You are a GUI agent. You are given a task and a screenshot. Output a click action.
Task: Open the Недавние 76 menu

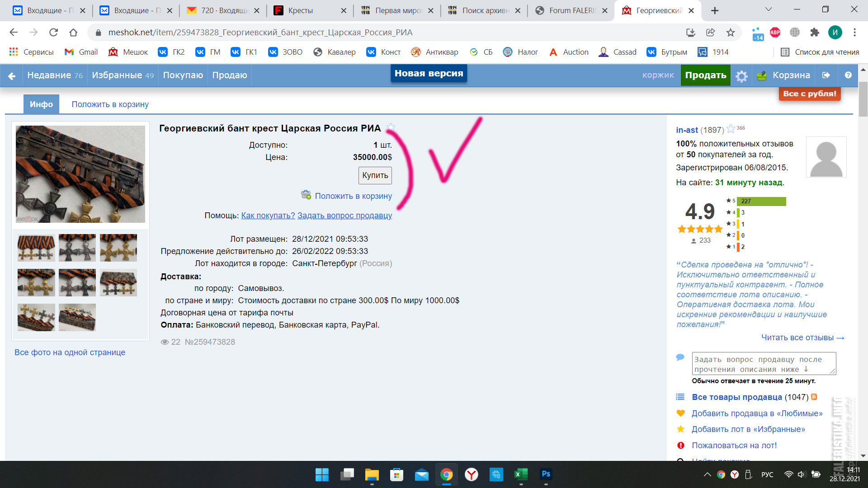point(55,75)
